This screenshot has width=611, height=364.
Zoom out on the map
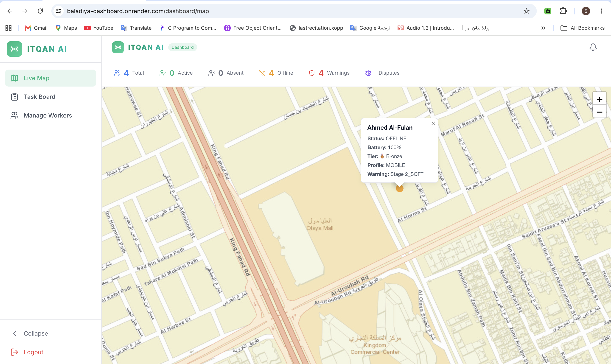click(x=600, y=112)
